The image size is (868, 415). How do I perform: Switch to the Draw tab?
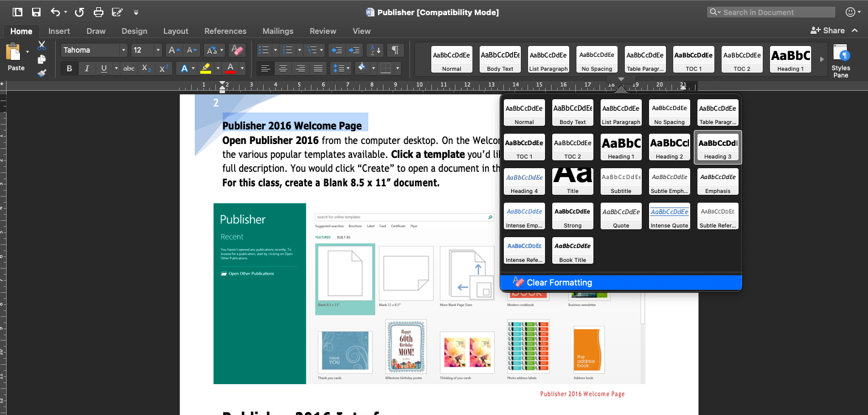pyautogui.click(x=96, y=31)
